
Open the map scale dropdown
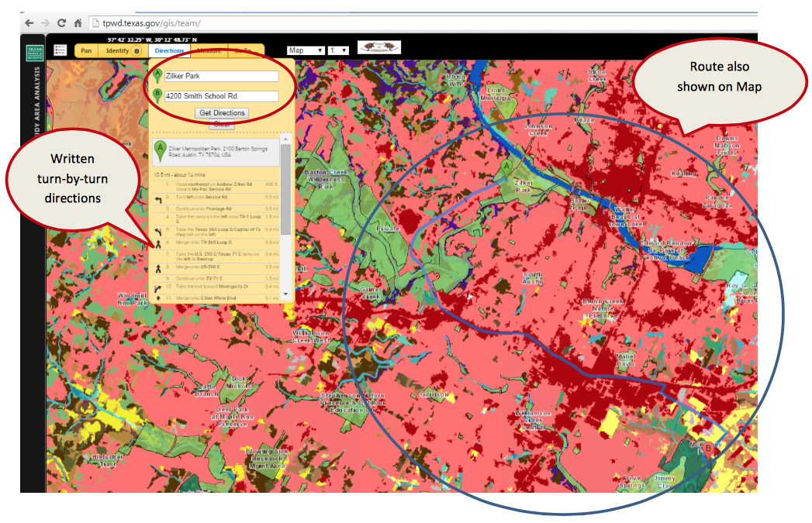coord(339,50)
